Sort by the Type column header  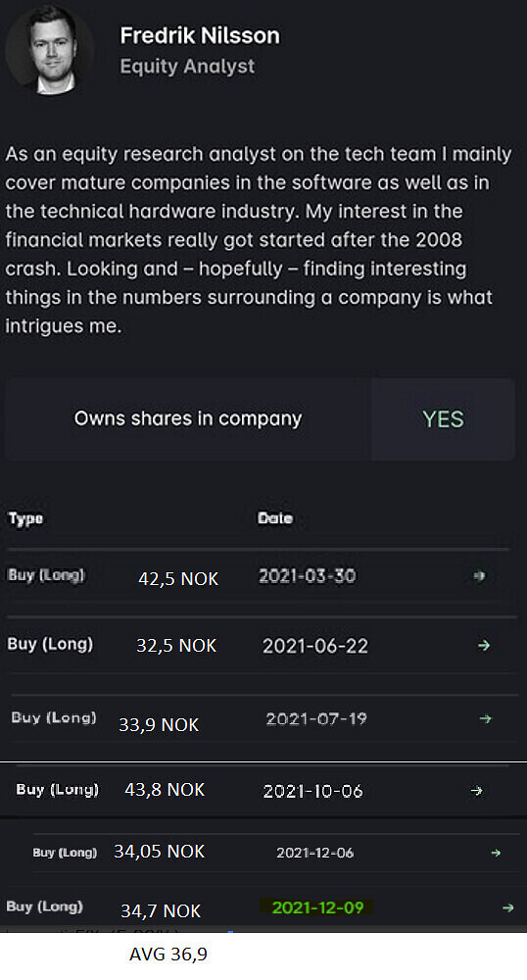pos(25,518)
